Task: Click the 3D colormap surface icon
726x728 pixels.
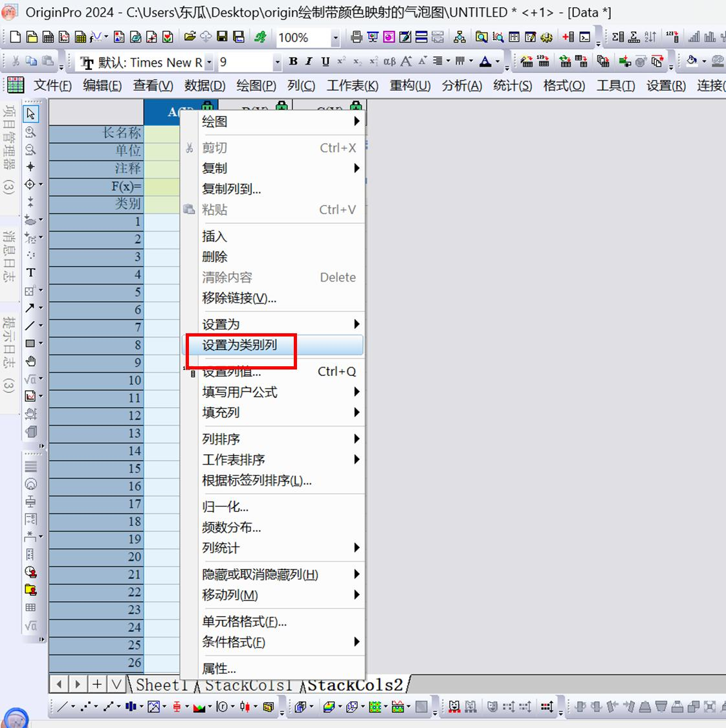Action: [x=329, y=707]
